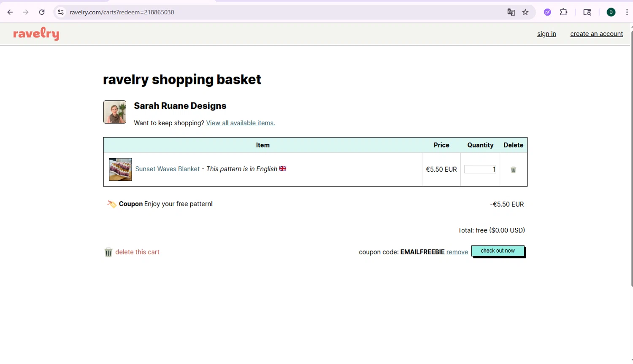Click the Total: free ($0.00 USD) text
Viewport: 633px width, 364px height.
(492, 230)
